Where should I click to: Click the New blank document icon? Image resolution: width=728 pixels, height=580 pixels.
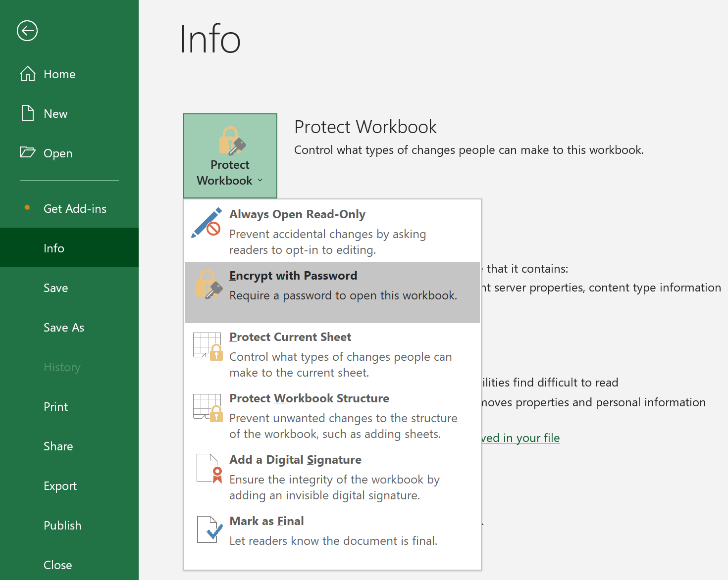coord(28,113)
